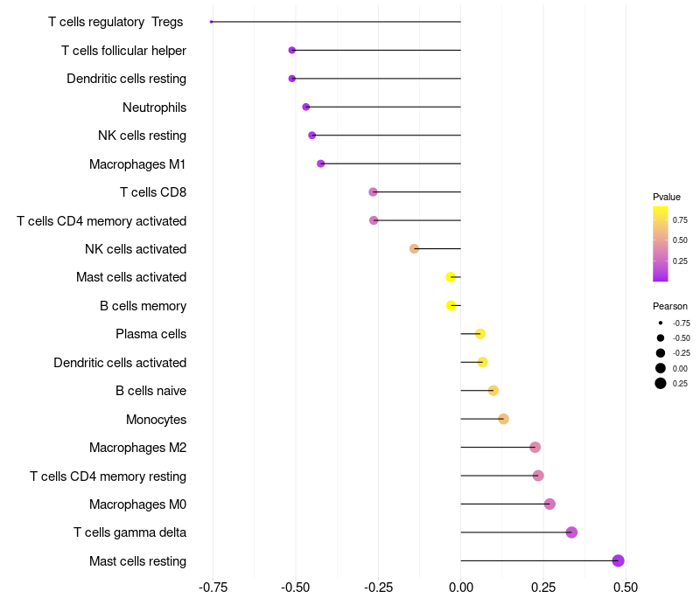Viewport: 700px width, 612px height.
Task: Click the -0.25 x-axis tick label
Action: pos(376,587)
